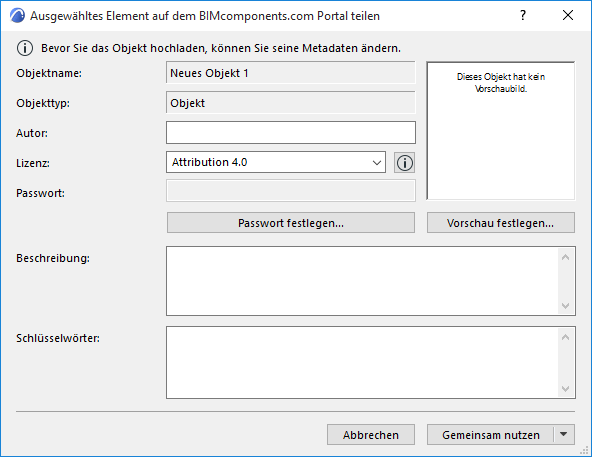The width and height of the screenshot is (592, 457).
Task: Click the Abbrechen button
Action: [x=371, y=435]
